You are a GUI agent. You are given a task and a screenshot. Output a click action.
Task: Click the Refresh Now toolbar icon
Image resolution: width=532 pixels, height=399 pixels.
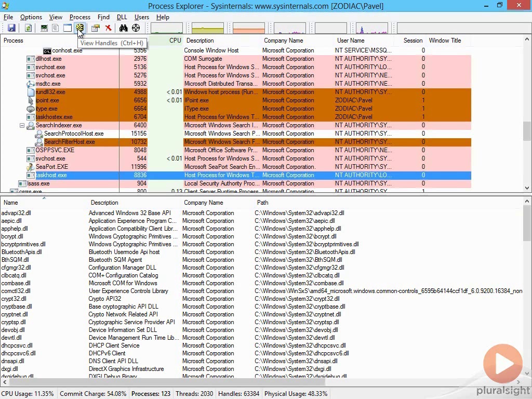point(28,28)
